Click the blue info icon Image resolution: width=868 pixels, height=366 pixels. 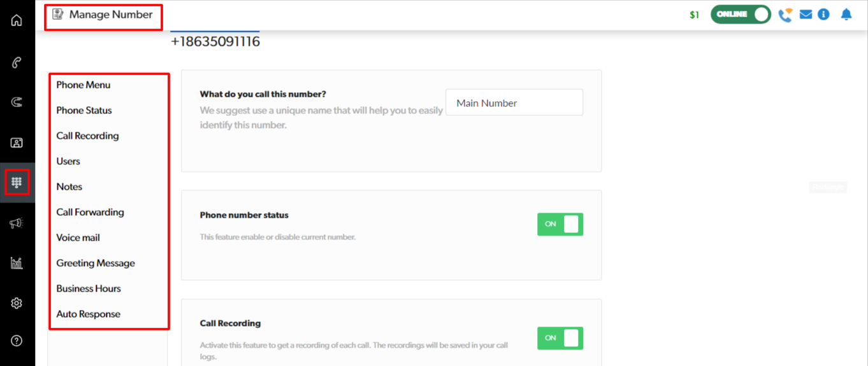coord(823,14)
